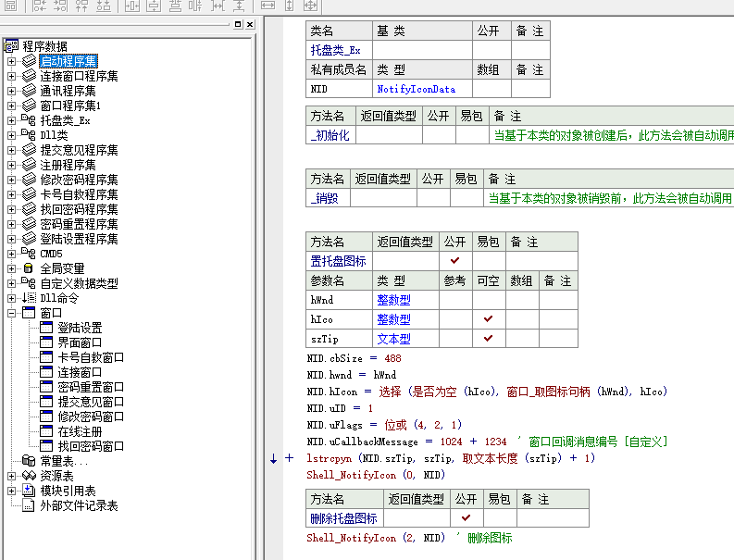This screenshot has height=560, width=734.
Task: Click the 资源表 icon
Action: tap(29, 476)
